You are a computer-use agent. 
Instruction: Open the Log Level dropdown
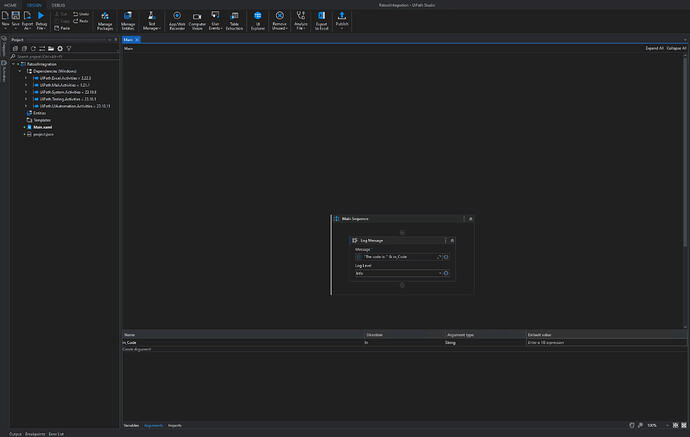441,272
